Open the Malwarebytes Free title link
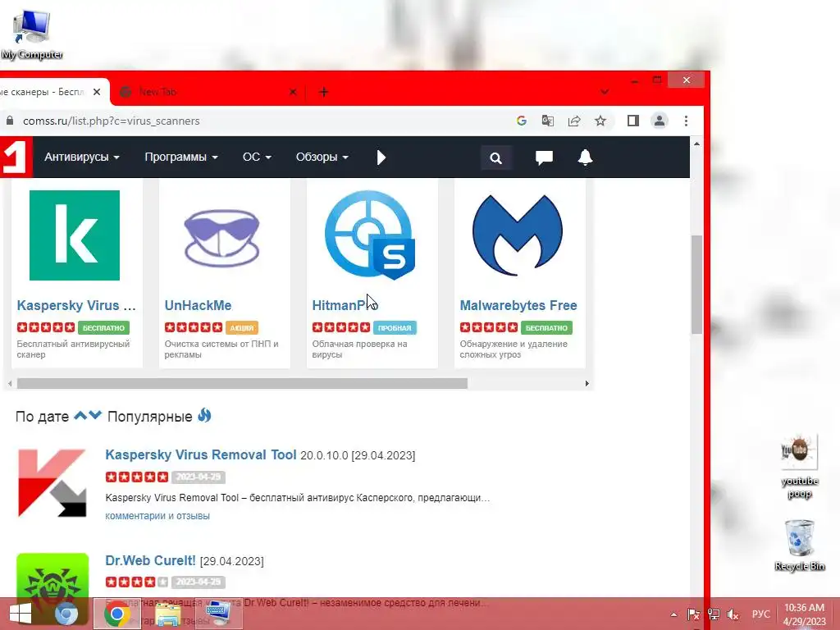840x630 pixels. pyautogui.click(x=518, y=305)
